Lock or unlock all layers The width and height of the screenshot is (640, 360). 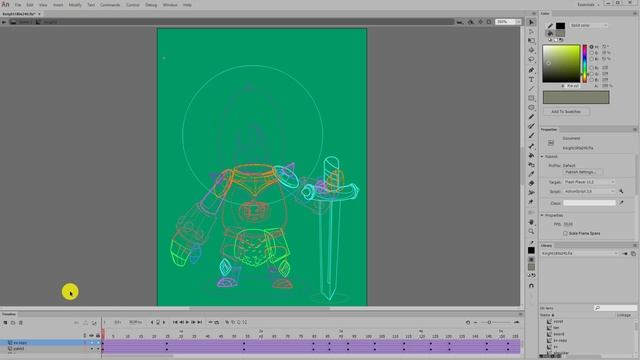pos(98,336)
